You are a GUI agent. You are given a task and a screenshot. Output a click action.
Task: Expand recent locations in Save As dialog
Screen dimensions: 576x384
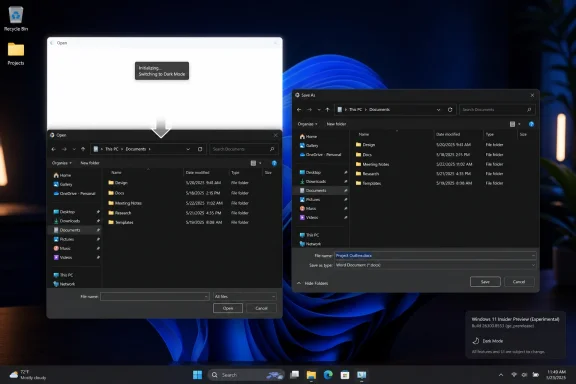tap(319, 110)
